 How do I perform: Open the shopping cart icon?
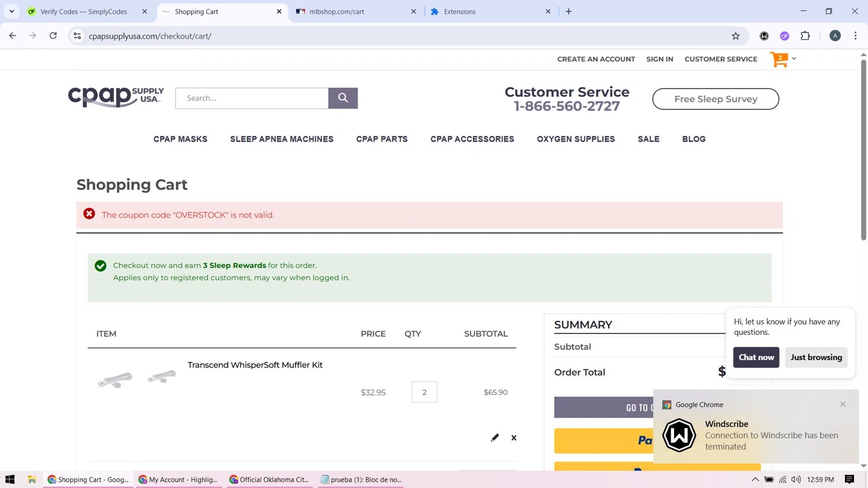coord(779,59)
